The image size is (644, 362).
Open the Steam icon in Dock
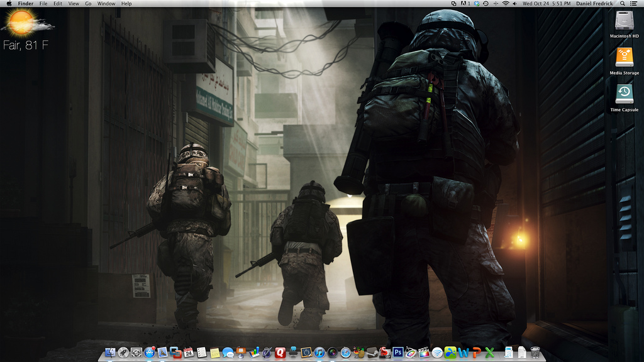(x=372, y=352)
